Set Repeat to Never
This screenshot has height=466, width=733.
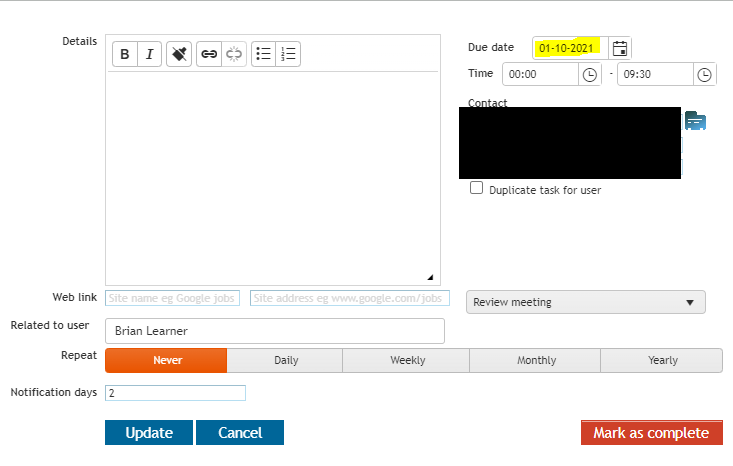pos(166,360)
